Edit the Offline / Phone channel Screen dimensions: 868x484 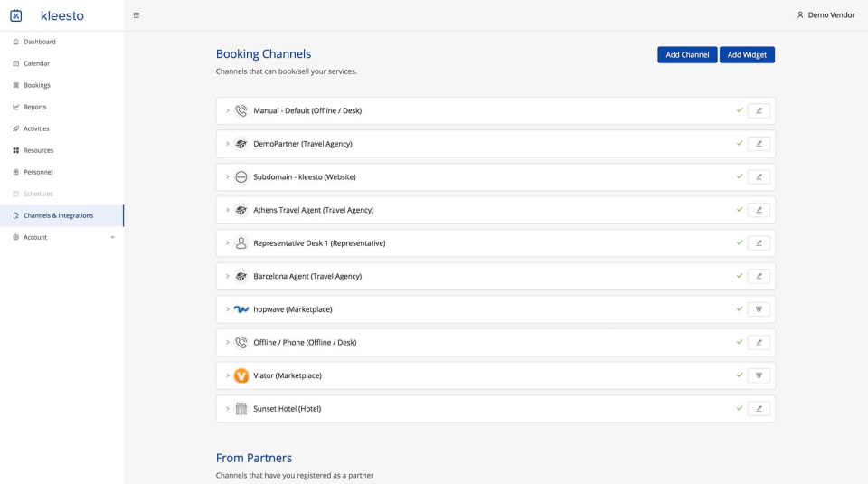point(759,342)
